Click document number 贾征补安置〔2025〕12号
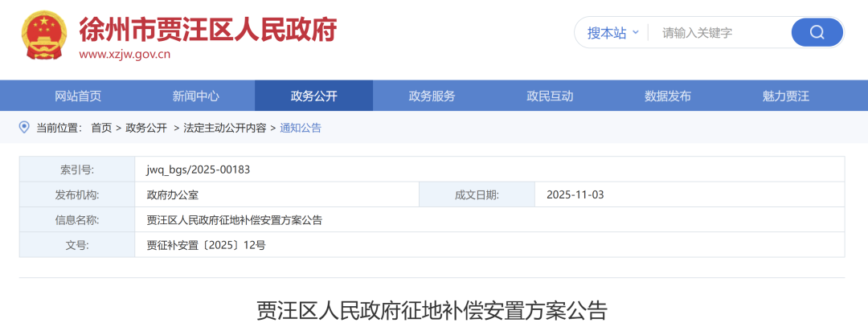The height and width of the screenshot is (331, 868). click(206, 245)
